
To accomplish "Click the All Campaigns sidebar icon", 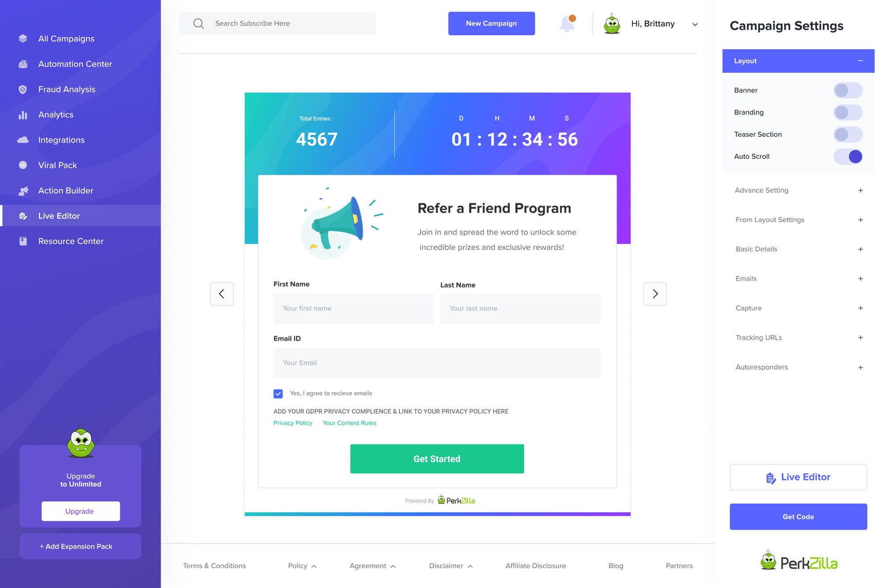I will (x=23, y=38).
